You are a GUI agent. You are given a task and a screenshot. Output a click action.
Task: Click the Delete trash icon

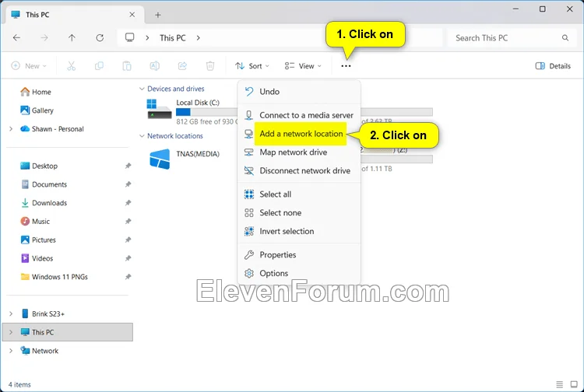point(210,66)
